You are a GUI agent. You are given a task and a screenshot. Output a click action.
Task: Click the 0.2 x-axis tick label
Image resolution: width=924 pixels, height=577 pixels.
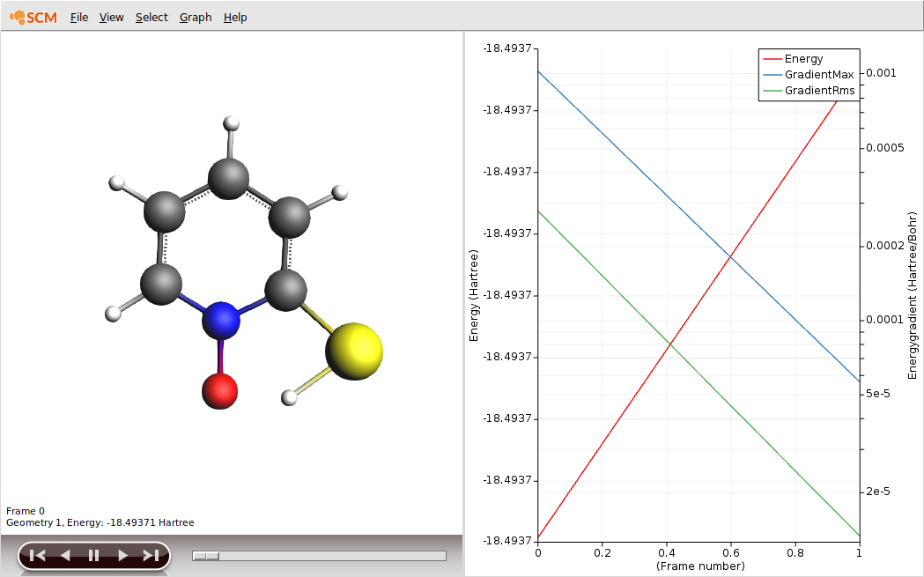tap(602, 553)
